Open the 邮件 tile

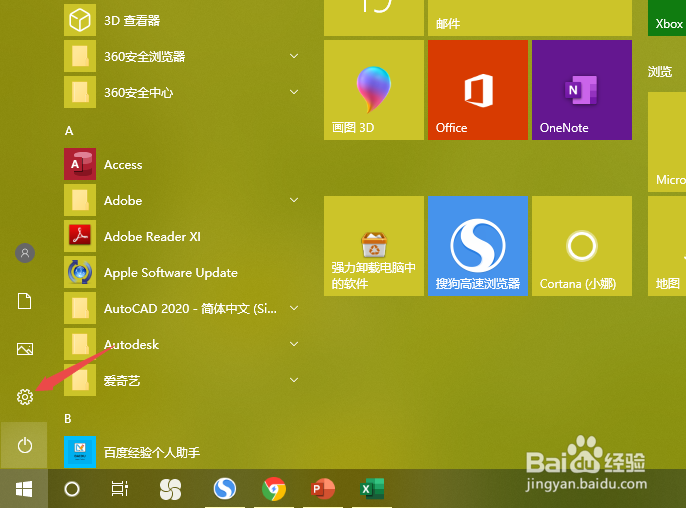click(530, 18)
